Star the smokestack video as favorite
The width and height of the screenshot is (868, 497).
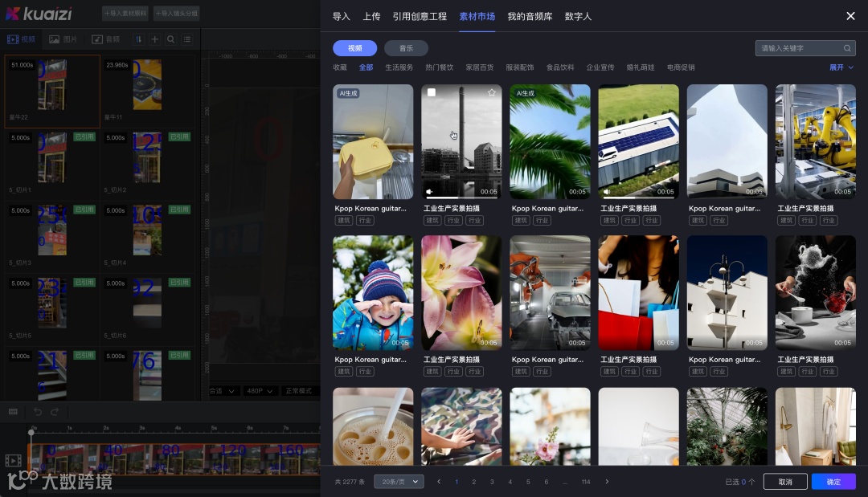pos(493,93)
